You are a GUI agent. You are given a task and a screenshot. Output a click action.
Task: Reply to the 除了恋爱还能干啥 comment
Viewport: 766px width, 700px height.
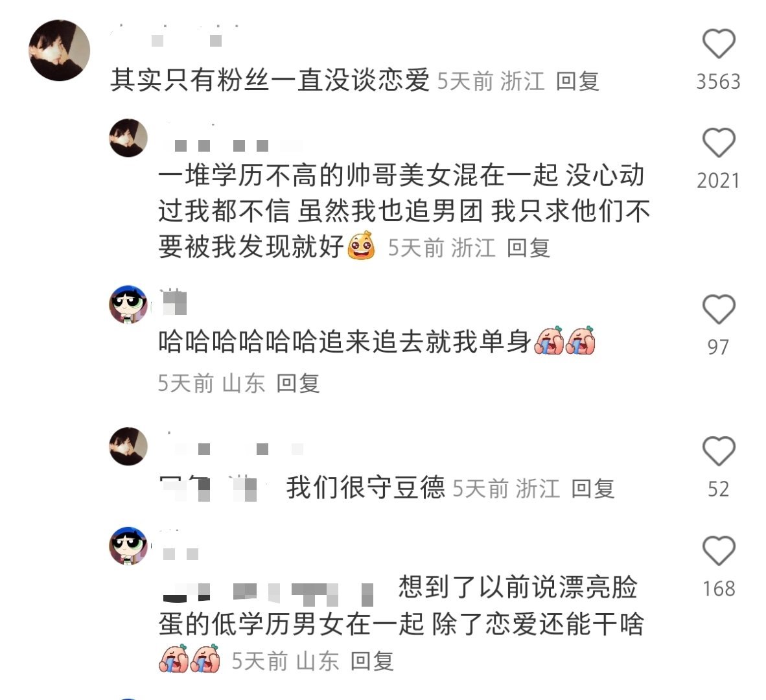click(372, 661)
